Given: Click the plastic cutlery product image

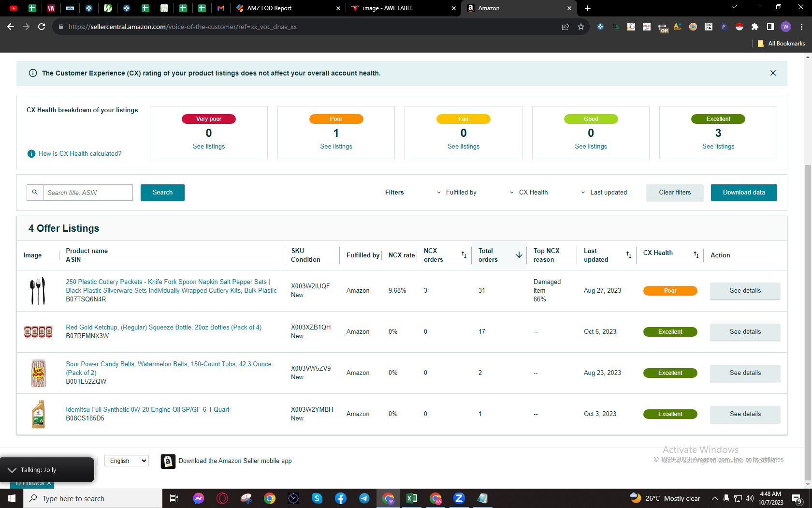Looking at the screenshot, I should point(38,291).
